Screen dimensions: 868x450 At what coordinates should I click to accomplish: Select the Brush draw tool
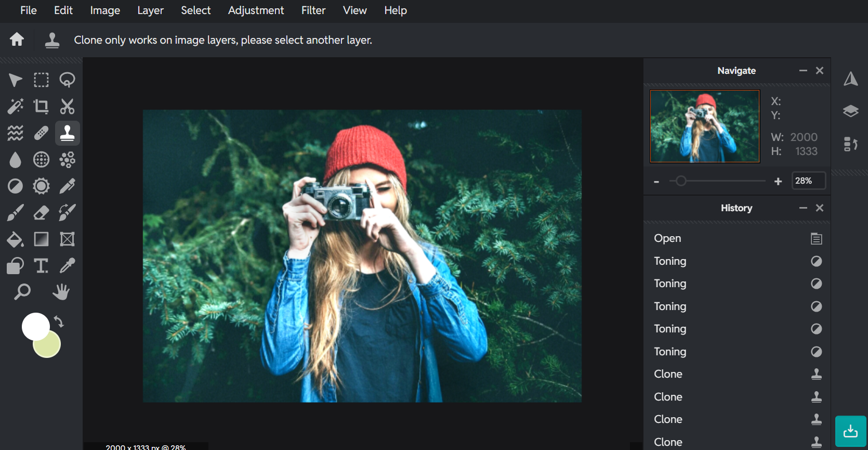tap(15, 213)
